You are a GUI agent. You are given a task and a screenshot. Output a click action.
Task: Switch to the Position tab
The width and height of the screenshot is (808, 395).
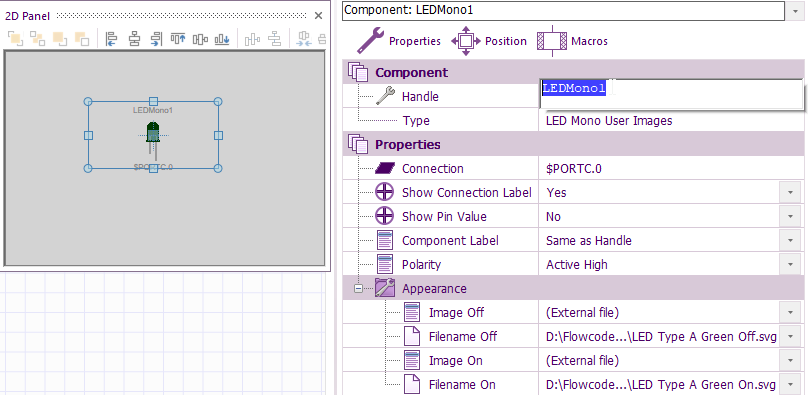tap(489, 41)
